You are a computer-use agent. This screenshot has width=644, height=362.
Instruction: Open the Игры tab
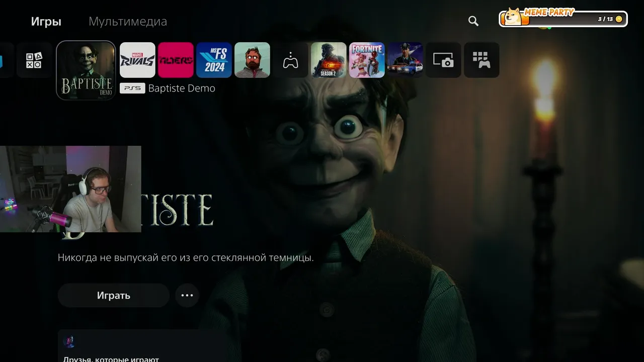click(x=46, y=22)
